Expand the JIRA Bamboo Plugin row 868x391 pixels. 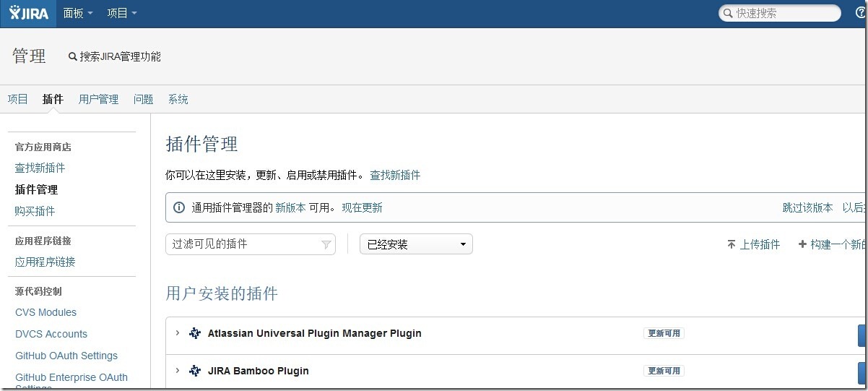[178, 371]
